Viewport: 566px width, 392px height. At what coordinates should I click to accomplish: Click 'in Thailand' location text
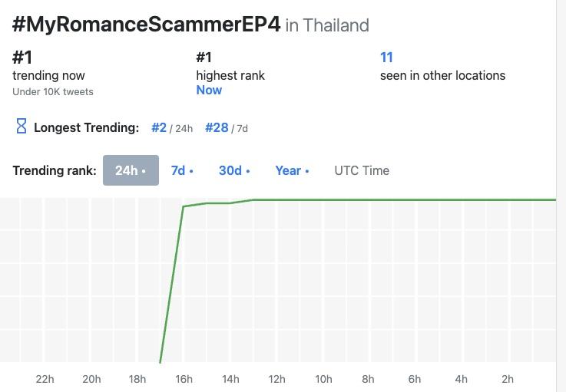pyautogui.click(x=327, y=25)
